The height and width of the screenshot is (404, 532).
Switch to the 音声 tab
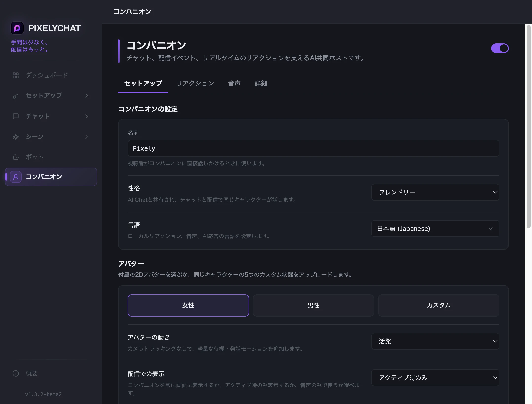pyautogui.click(x=234, y=83)
